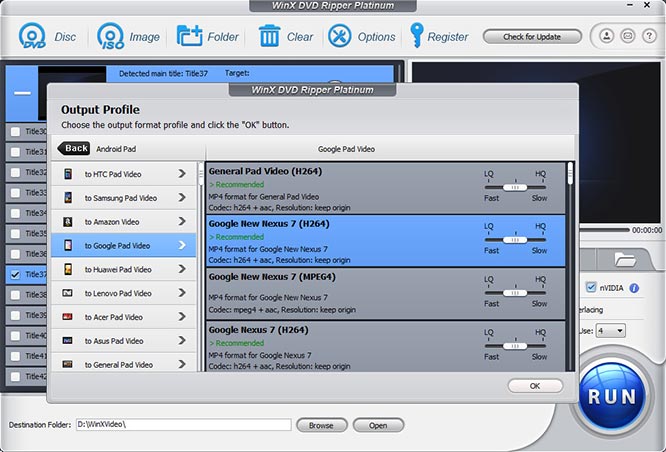Confirm output profile with OK

[x=535, y=386]
